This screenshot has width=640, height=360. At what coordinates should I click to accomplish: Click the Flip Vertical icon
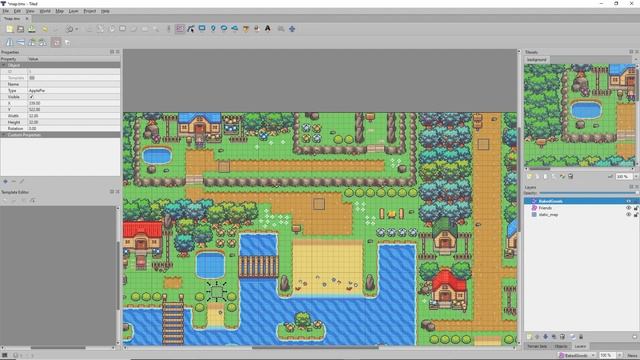point(20,42)
